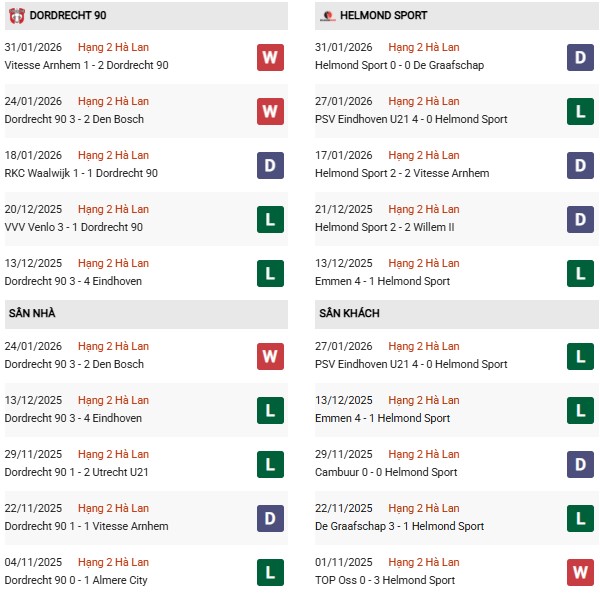600x594 pixels.
Task: Click D badge for Cambuur 0-0 Helmond Sport
Action: [x=581, y=464]
